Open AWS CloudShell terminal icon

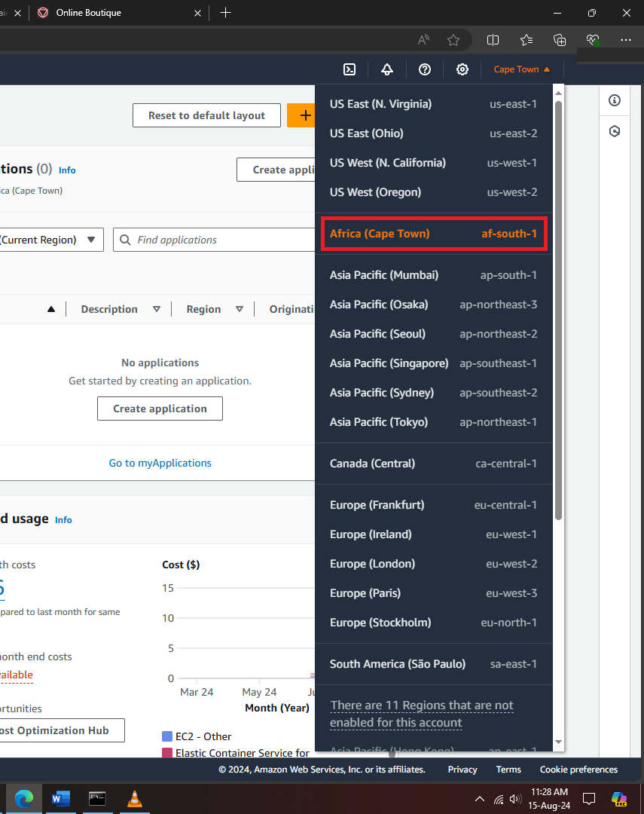click(349, 69)
